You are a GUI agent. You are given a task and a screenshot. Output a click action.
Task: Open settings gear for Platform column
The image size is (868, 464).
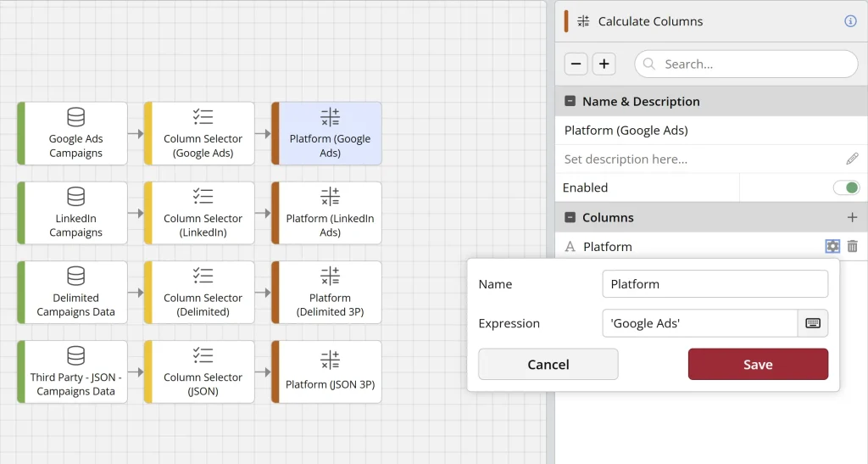coord(832,246)
